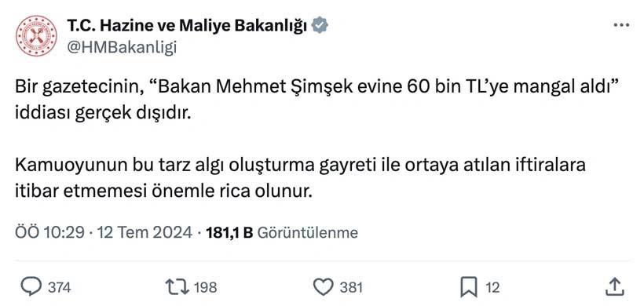Click the 381 likes count
This screenshot has width=644, height=306.
tap(351, 287)
